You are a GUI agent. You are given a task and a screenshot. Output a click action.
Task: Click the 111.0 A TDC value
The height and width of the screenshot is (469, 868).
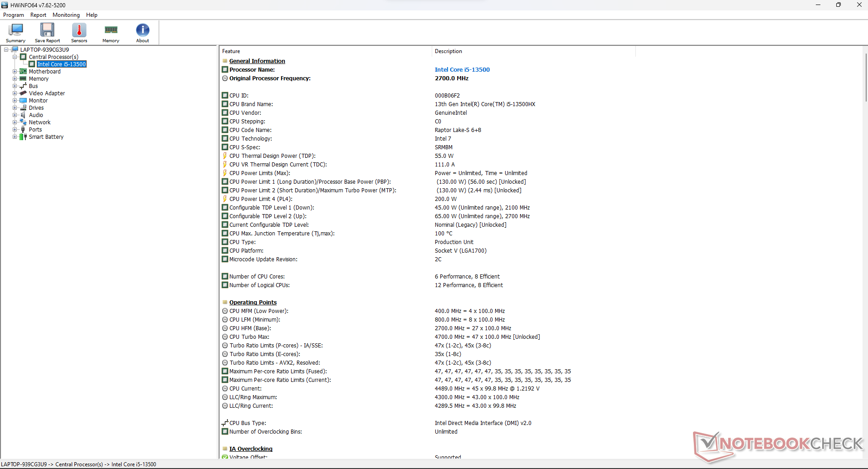pyautogui.click(x=445, y=165)
